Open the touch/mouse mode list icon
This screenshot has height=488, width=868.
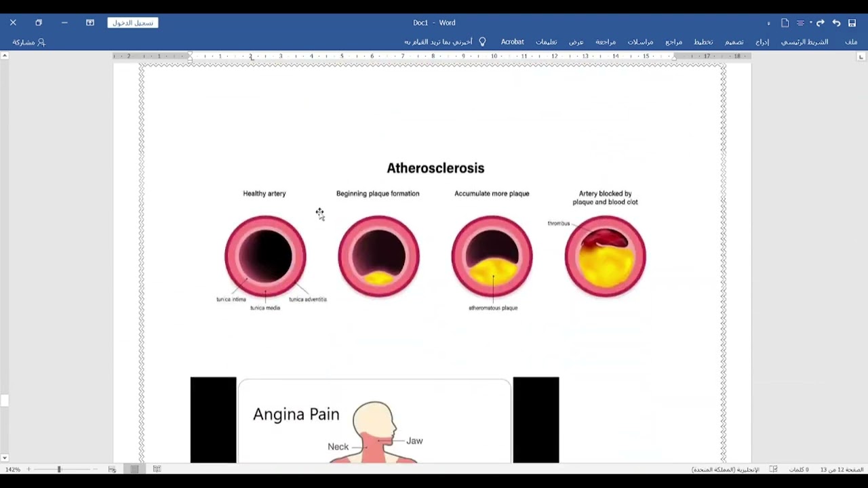800,23
